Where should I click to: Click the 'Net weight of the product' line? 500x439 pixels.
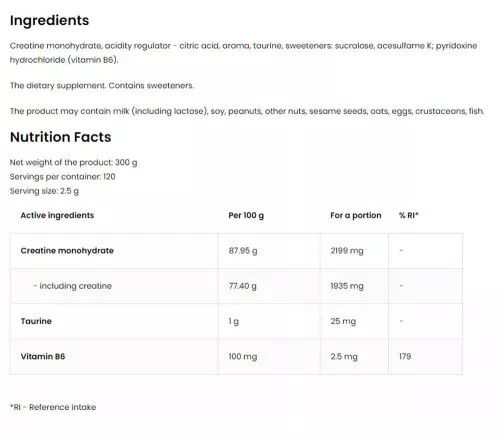(x=73, y=162)
